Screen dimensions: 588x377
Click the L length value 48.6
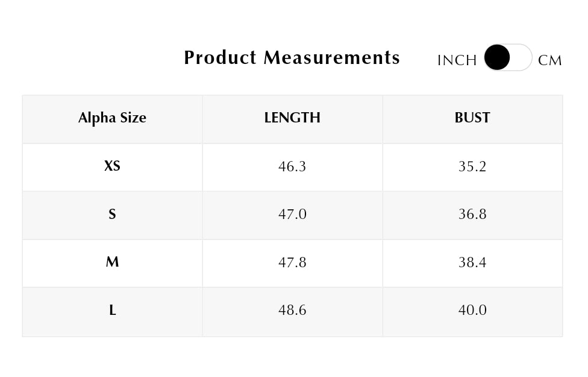point(292,310)
